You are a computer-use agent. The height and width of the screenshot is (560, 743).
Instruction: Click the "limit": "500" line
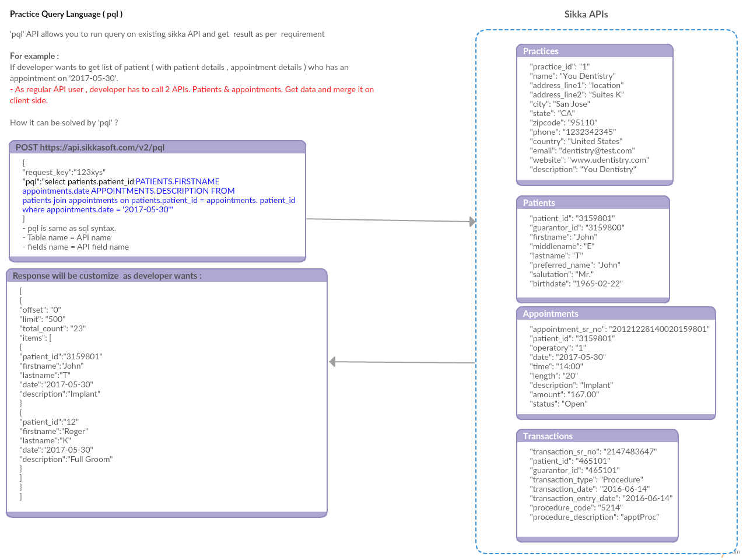click(43, 319)
